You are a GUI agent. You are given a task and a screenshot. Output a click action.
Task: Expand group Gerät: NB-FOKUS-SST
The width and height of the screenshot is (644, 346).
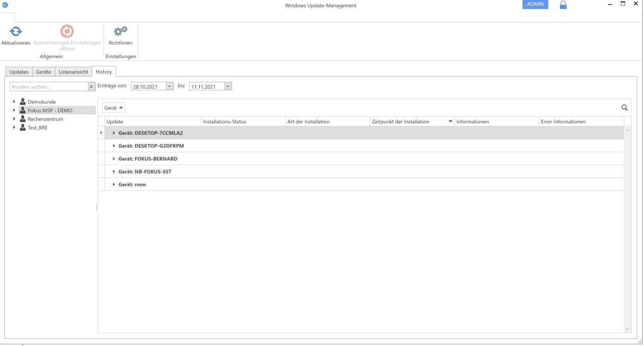click(114, 172)
